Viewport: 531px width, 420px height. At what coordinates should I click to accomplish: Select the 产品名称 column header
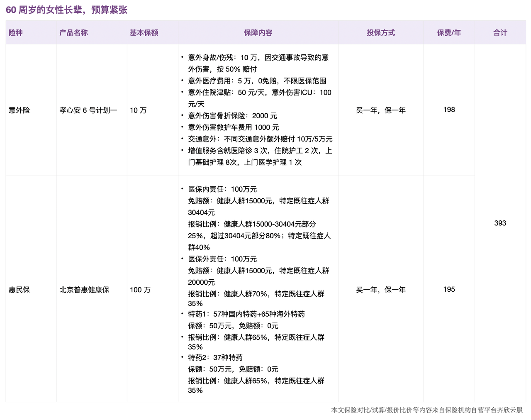pos(73,33)
